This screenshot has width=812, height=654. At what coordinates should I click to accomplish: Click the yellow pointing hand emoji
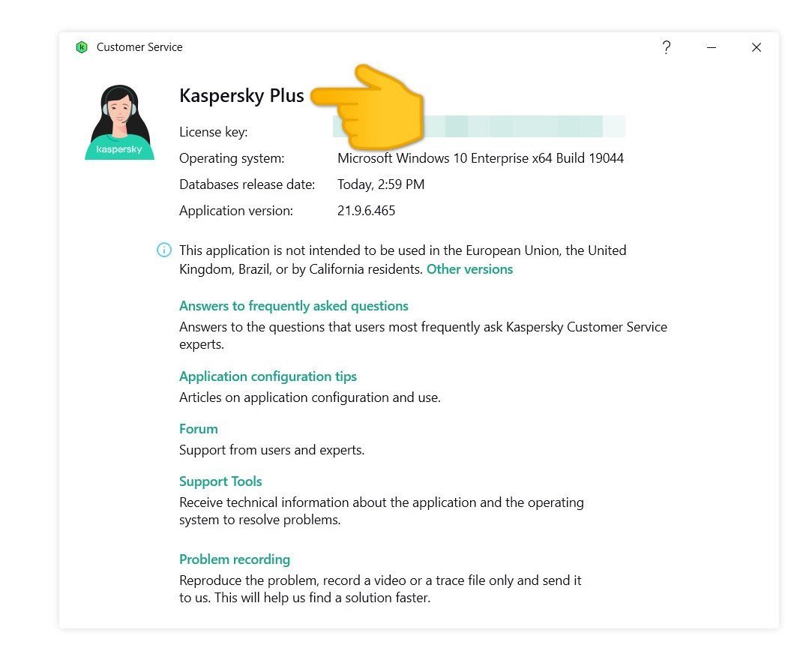click(372, 105)
